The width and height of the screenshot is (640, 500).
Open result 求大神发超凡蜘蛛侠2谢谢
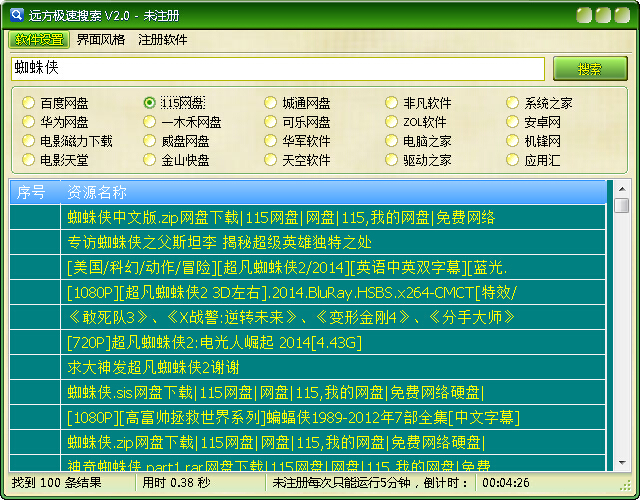307,367
